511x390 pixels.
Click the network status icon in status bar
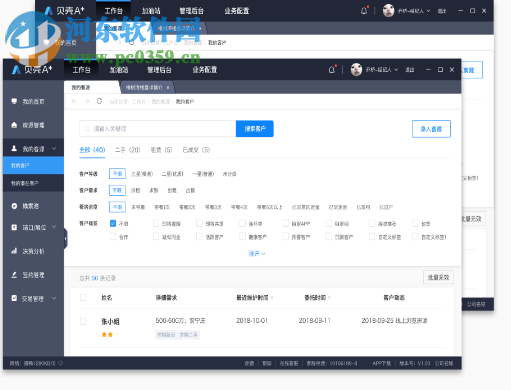(61, 363)
